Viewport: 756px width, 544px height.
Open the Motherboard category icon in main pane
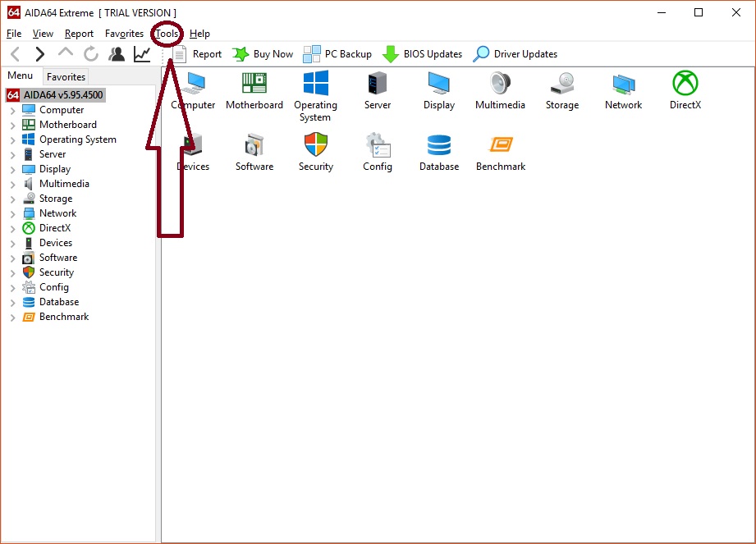(x=254, y=83)
